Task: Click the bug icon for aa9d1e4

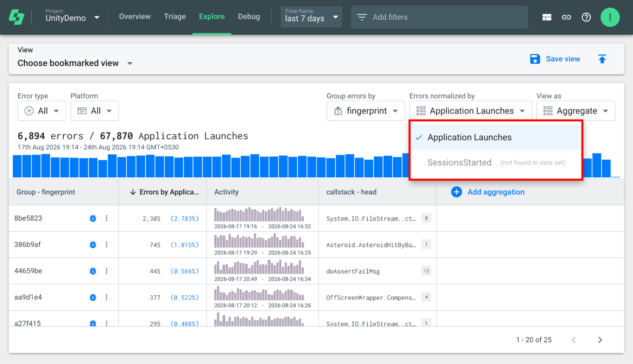Action: [93, 297]
